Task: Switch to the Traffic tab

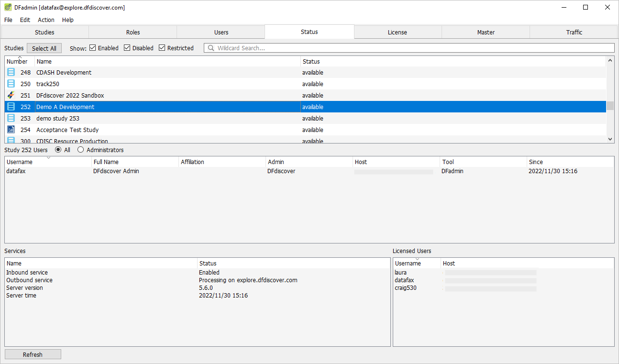Action: pyautogui.click(x=574, y=32)
